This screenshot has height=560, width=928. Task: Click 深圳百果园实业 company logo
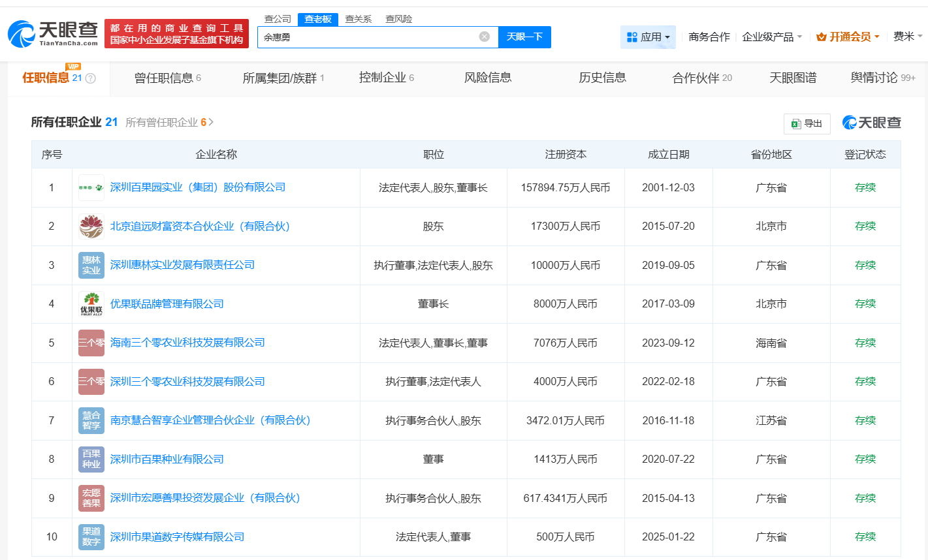(91, 187)
